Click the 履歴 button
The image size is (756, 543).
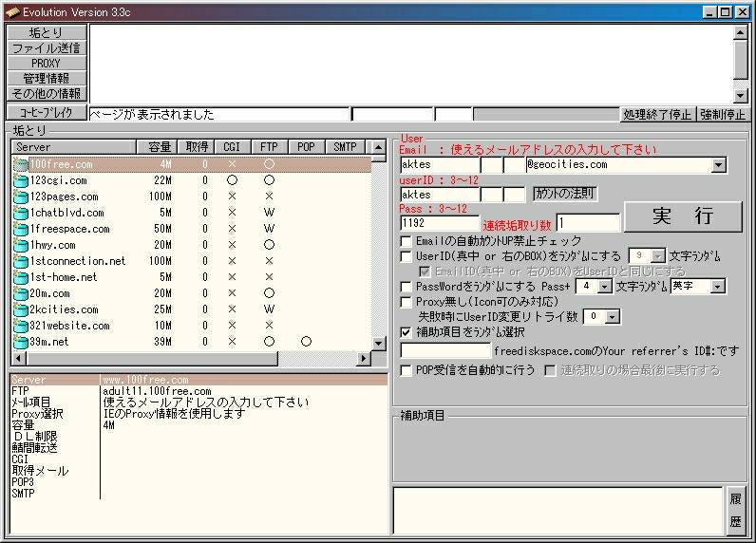tap(735, 510)
